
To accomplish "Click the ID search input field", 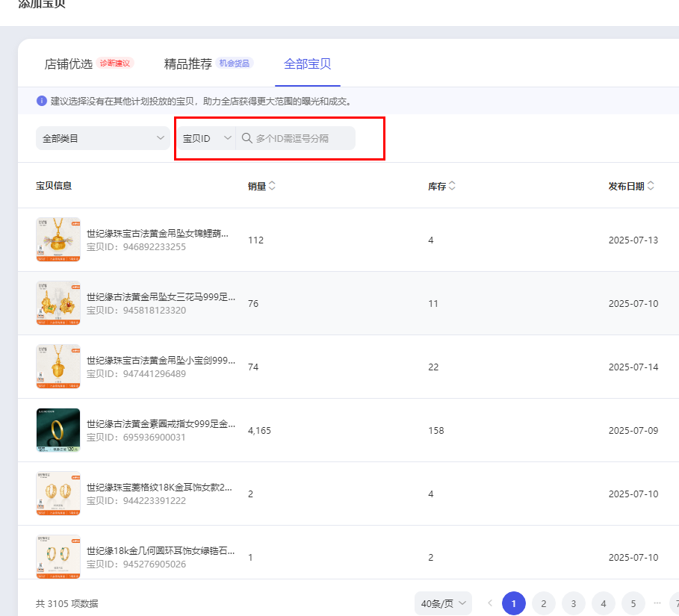I will [x=303, y=138].
